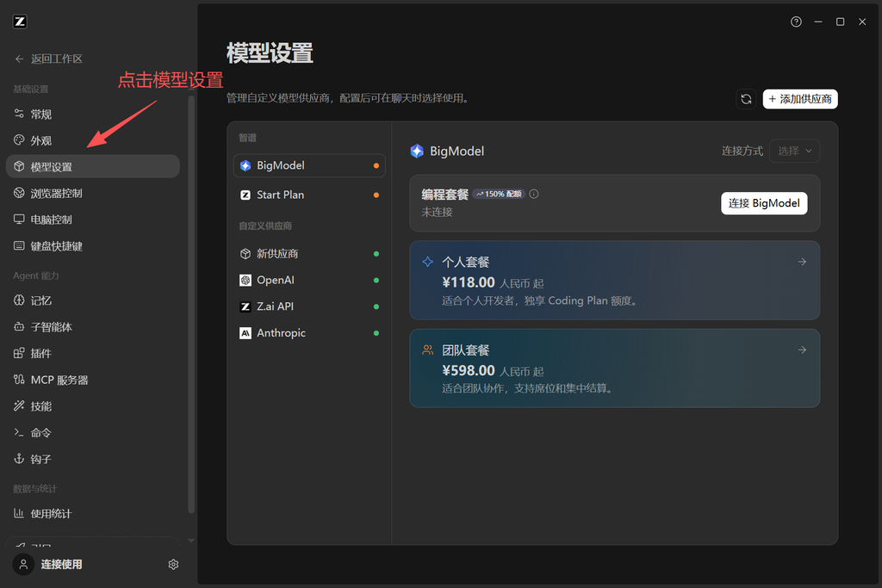
Task: Click the help question mark icon
Action: pyautogui.click(x=796, y=22)
